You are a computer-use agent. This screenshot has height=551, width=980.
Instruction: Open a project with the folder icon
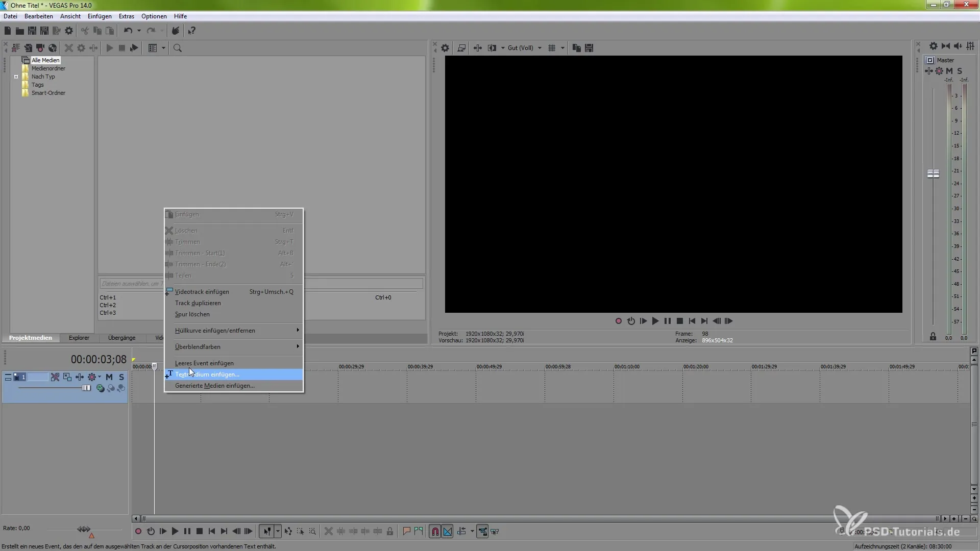tap(20, 31)
